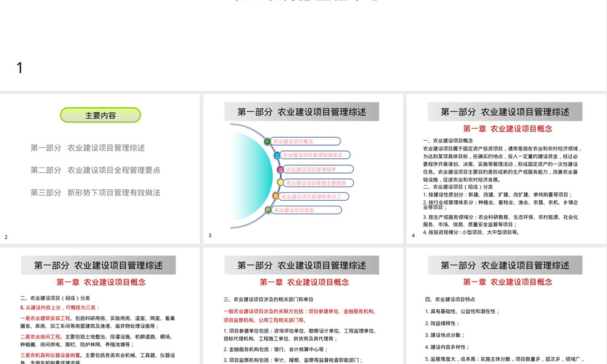The image size is (607, 364).
Task: Click the red text 5. 从建设内容上分，可概括为三类：
Action: click(60, 308)
